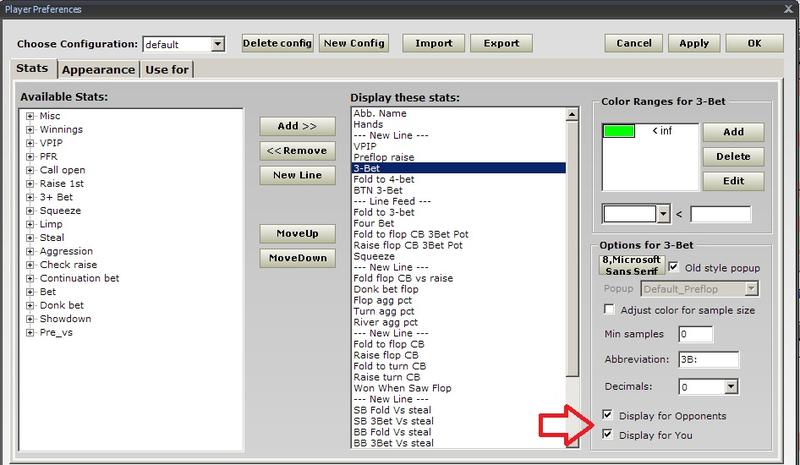Image resolution: width=800 pixels, height=465 pixels.
Task: Expand the PFR tree node
Action: tap(30, 157)
